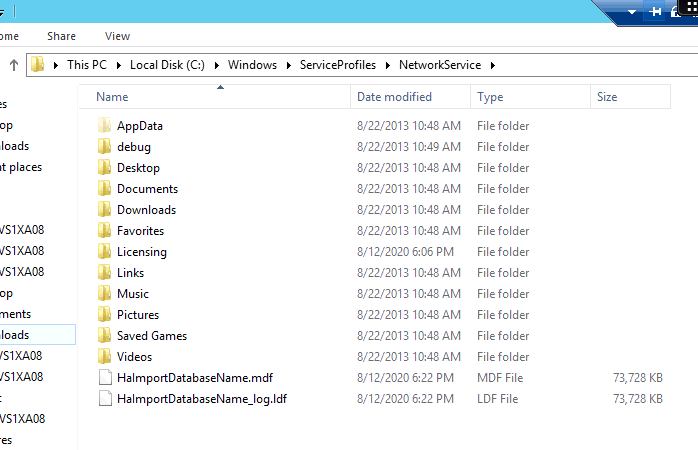Expand the arrow after Local Disk (C:)

217,65
